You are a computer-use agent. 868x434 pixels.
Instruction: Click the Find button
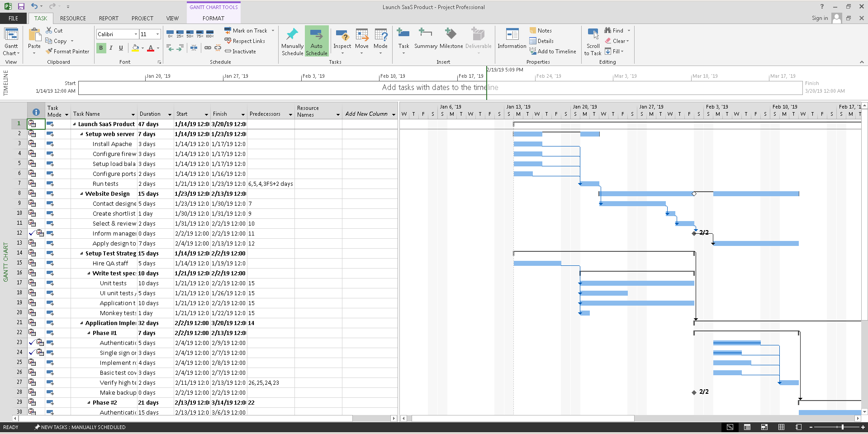point(614,31)
